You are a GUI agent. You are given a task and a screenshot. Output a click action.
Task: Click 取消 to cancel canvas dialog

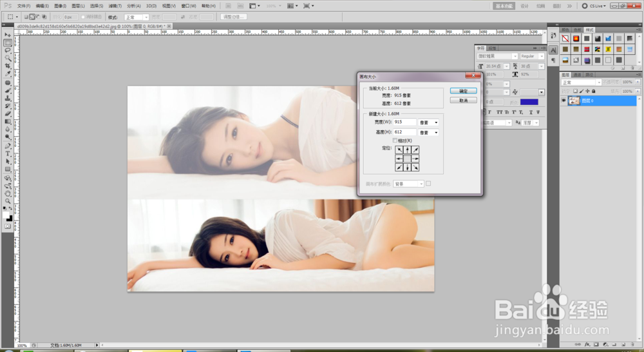[x=463, y=101]
